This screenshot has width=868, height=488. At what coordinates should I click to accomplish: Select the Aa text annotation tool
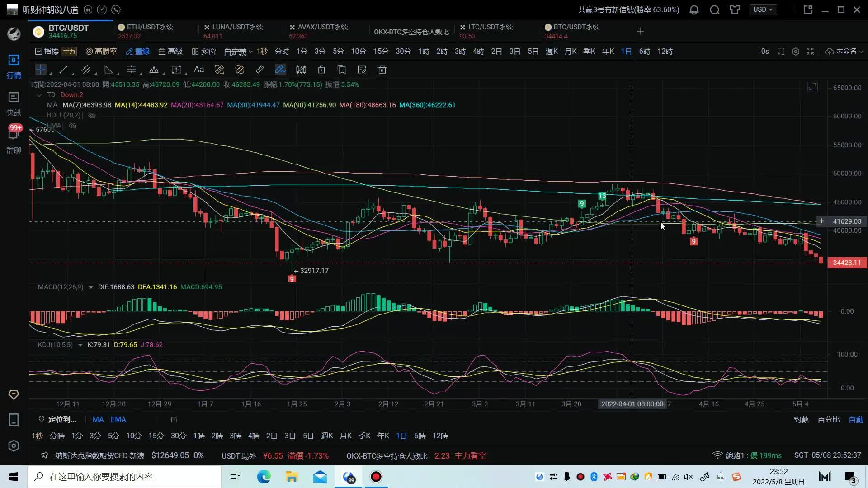199,70
